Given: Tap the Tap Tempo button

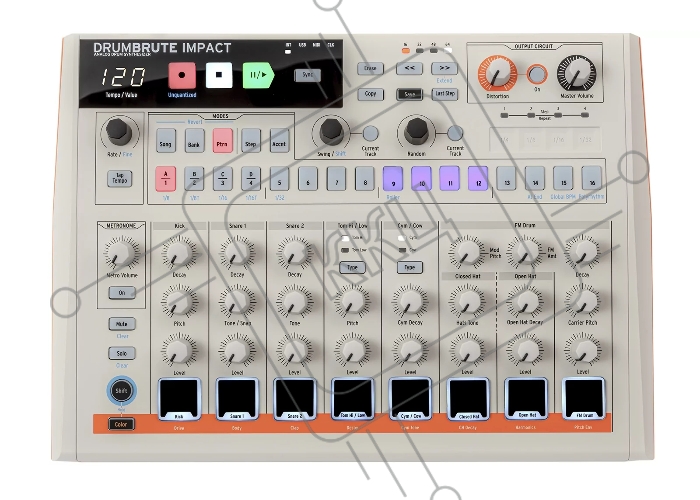Looking at the screenshot, I should [x=119, y=179].
